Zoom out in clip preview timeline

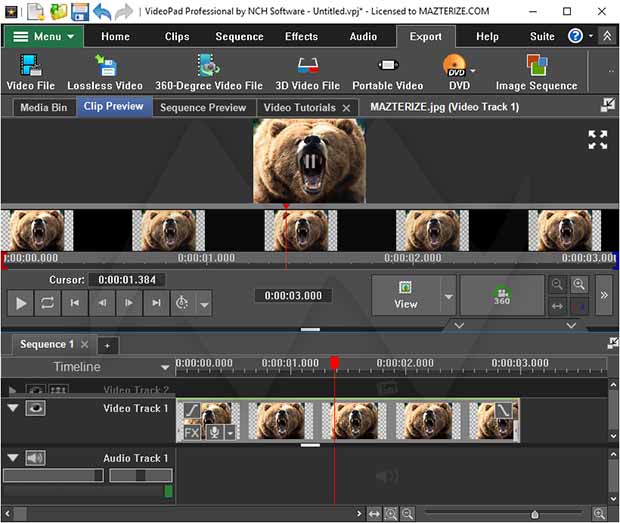click(557, 284)
